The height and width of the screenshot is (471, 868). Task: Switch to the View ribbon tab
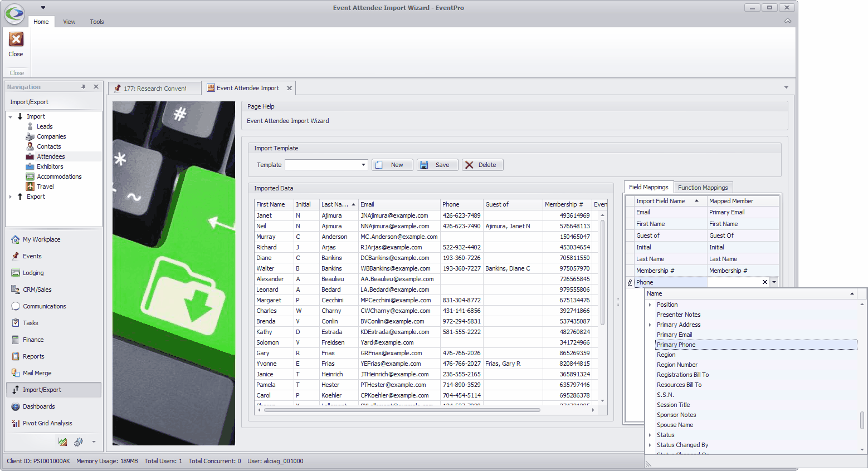tap(69, 22)
